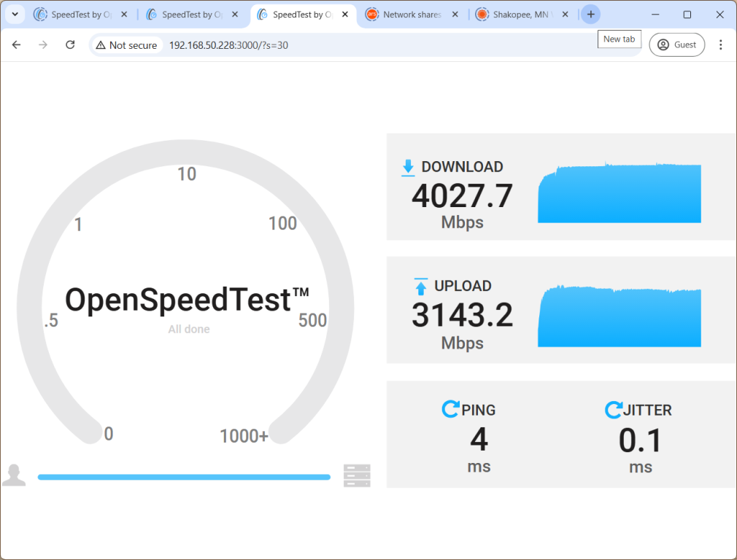Screen dimensions: 737x560
Task: Open a new tab with plus button
Action: pos(591,15)
